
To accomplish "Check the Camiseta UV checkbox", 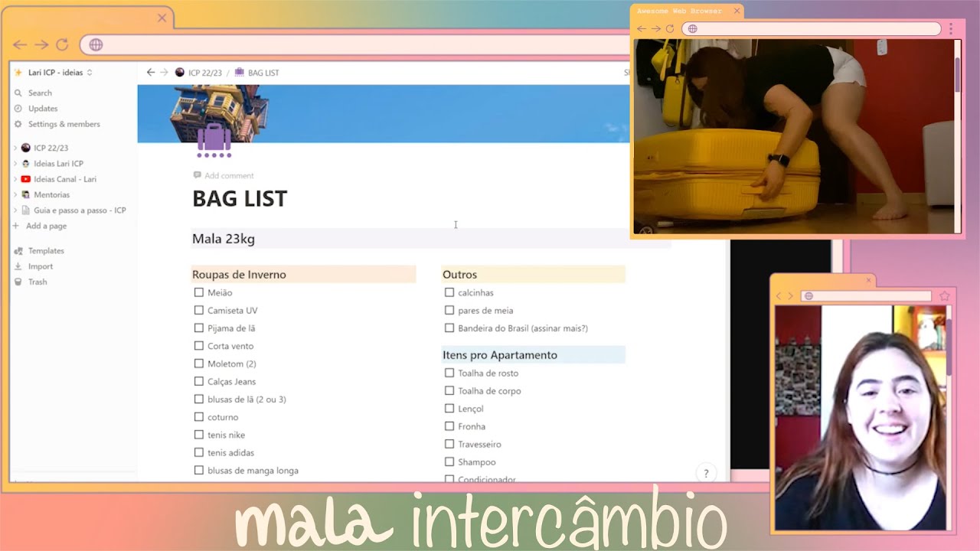I will (199, 310).
